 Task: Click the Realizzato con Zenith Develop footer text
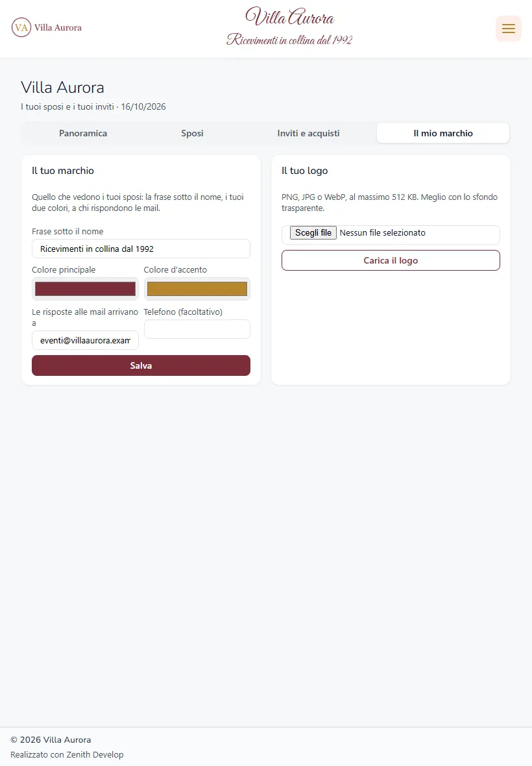67,754
